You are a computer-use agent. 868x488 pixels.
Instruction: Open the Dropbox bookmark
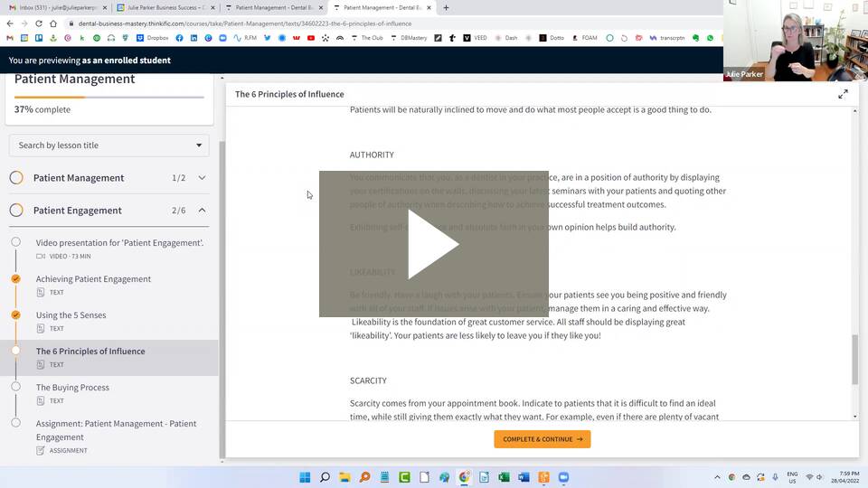pos(152,38)
